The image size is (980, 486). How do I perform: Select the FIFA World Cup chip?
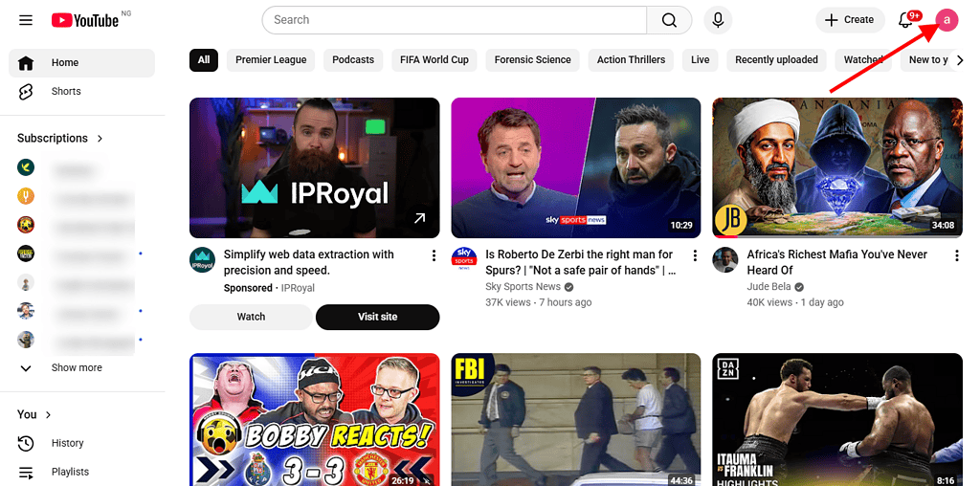pos(434,60)
